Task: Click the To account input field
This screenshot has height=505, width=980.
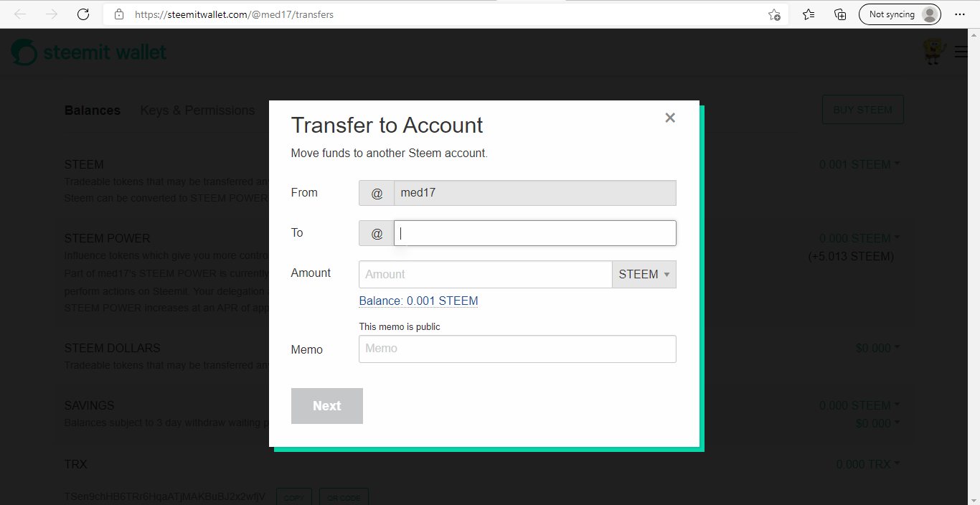Action: pyautogui.click(x=535, y=233)
